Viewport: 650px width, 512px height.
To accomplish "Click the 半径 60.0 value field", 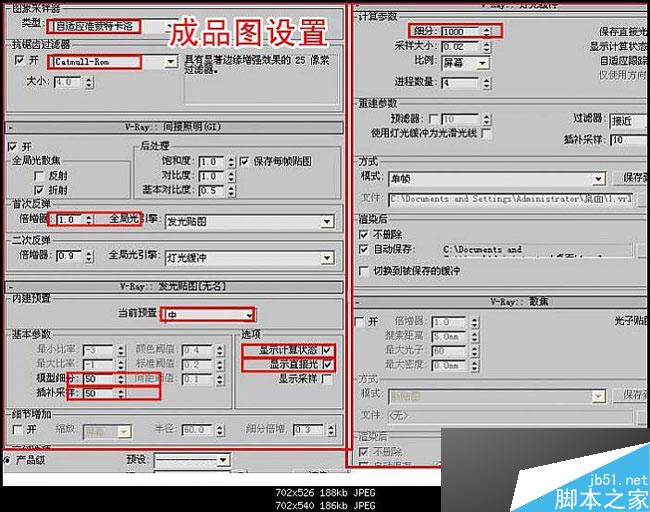I will 197,429.
